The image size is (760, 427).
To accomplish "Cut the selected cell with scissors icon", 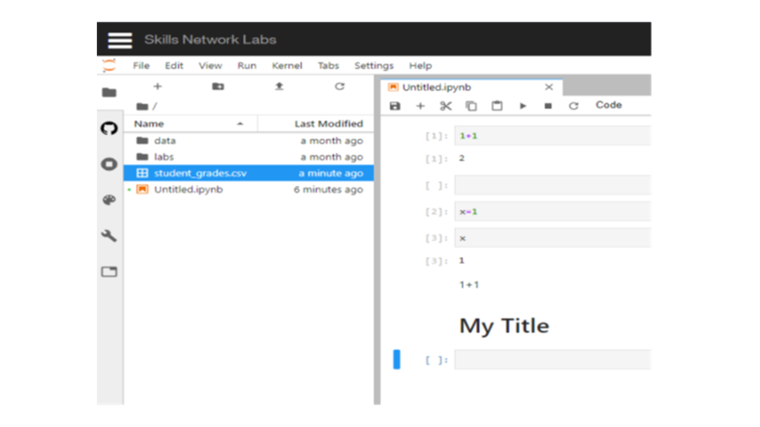I will 446,106.
